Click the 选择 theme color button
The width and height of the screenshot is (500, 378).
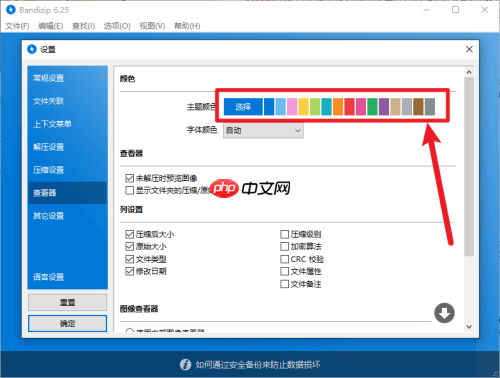point(243,107)
